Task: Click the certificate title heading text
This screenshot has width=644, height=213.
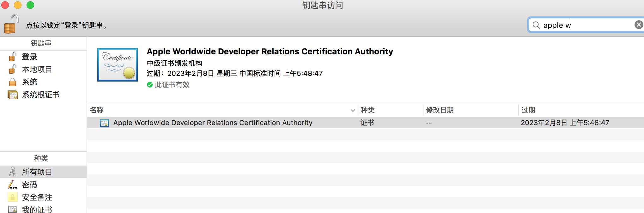Action: click(x=270, y=52)
